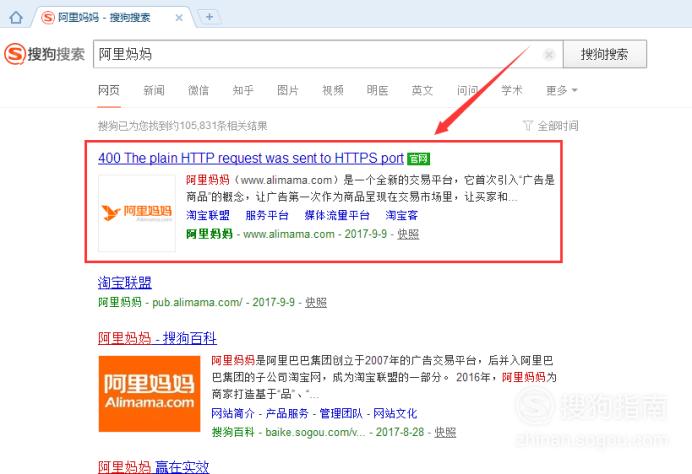This screenshot has width=692, height=474.
Task: Switch to the 学术 tab
Action: pyautogui.click(x=512, y=90)
